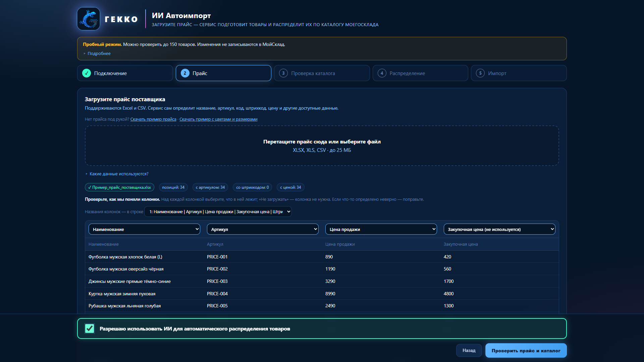Click the Gekko gecko logo icon
The width and height of the screenshot is (644, 362).
pyautogui.click(x=89, y=19)
